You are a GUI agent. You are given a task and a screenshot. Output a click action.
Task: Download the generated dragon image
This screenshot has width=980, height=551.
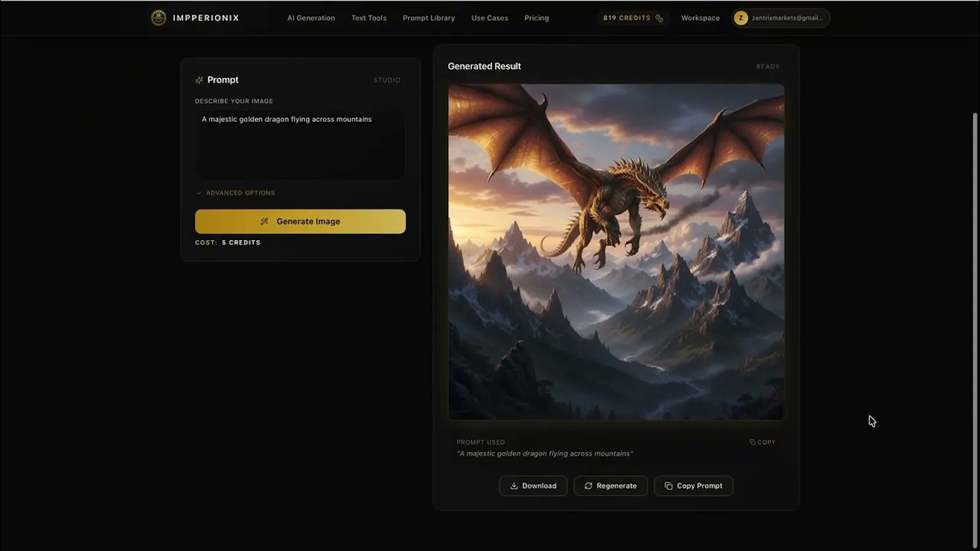(533, 485)
